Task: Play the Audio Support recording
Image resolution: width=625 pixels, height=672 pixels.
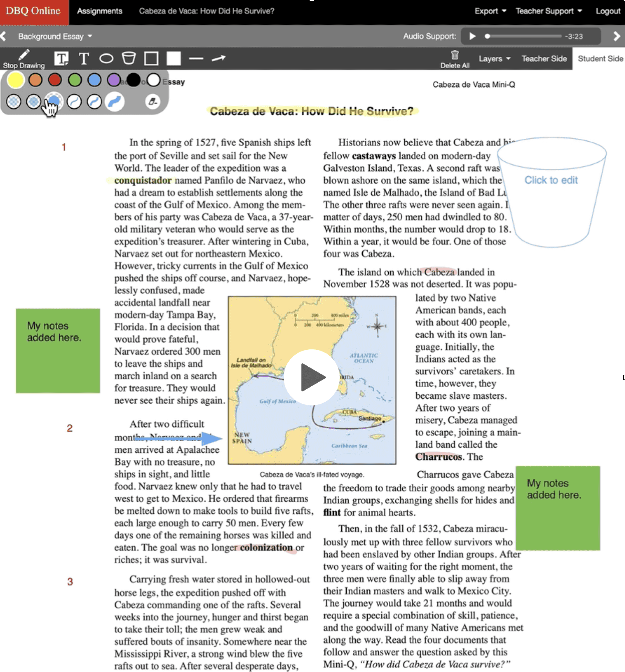Action: click(x=472, y=36)
